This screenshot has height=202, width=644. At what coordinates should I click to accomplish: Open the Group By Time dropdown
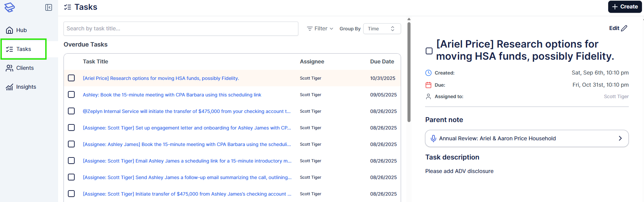[382, 29]
